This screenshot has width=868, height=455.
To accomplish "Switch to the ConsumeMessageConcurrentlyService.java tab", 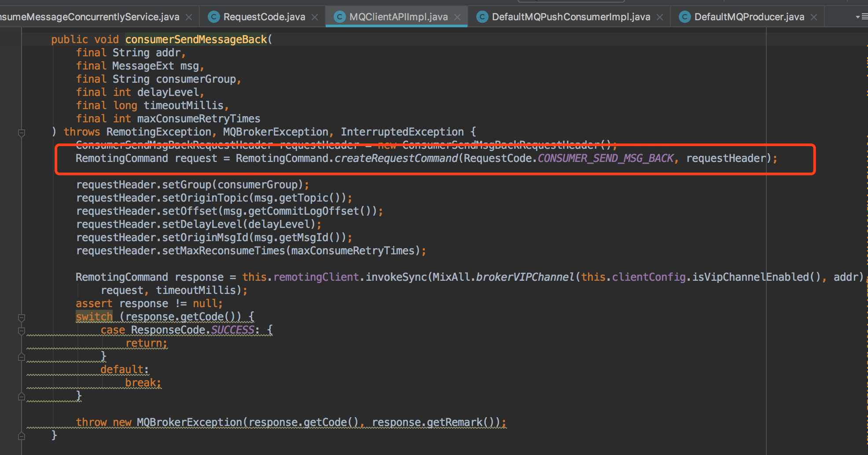I will tap(90, 17).
